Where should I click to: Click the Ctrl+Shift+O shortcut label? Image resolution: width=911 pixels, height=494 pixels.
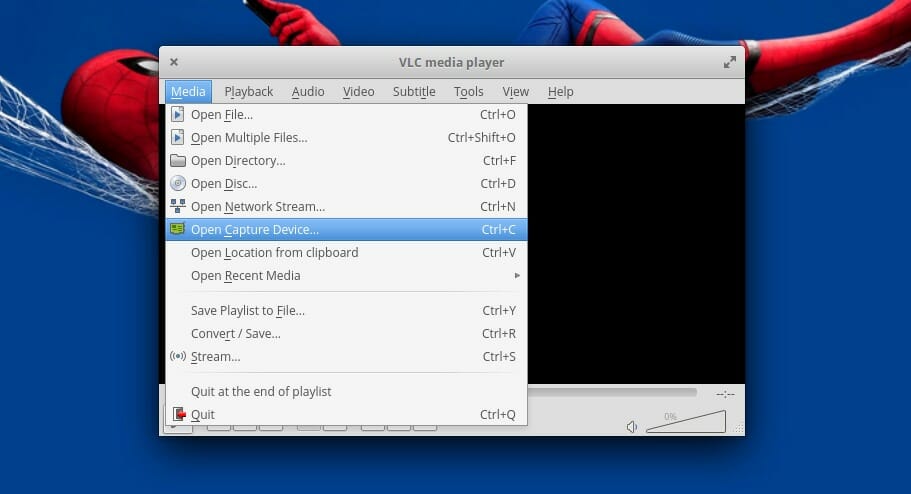coord(482,138)
